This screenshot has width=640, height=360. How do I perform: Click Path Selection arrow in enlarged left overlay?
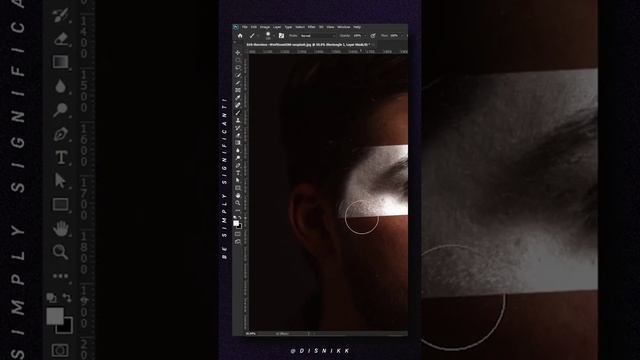(60, 180)
